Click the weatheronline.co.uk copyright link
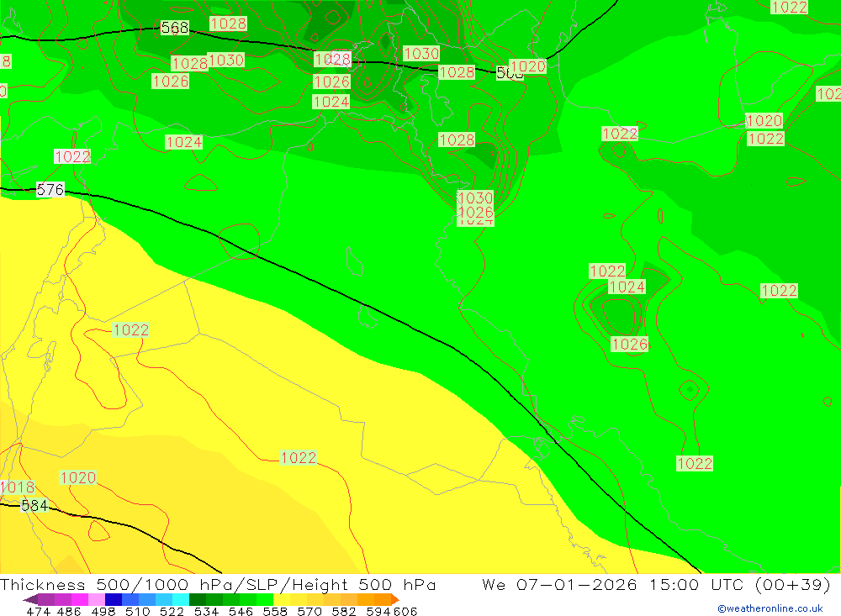841x616 pixels. [x=770, y=608]
